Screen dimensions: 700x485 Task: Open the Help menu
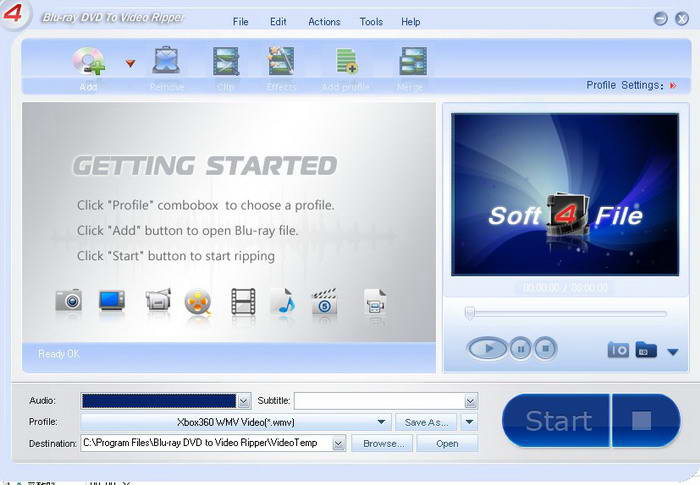tap(410, 21)
